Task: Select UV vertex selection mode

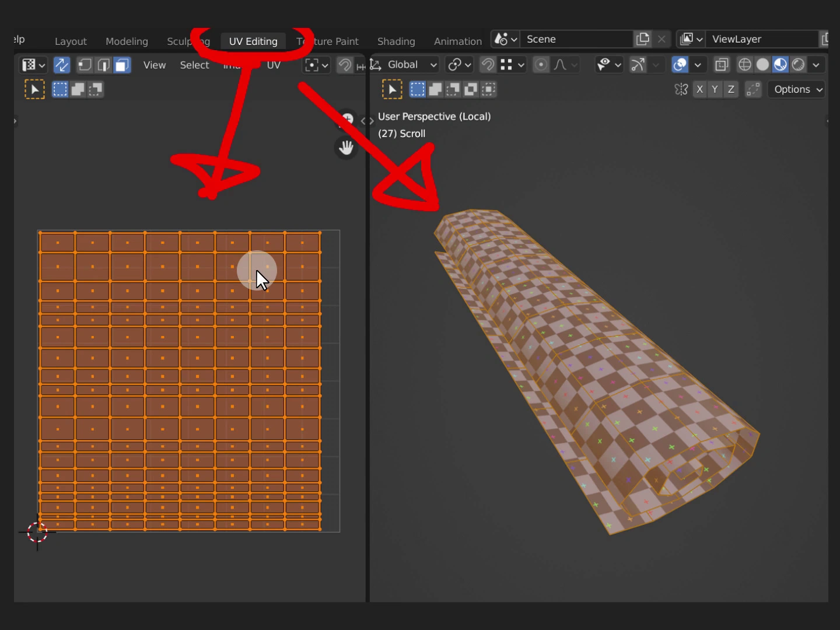Action: (85, 65)
